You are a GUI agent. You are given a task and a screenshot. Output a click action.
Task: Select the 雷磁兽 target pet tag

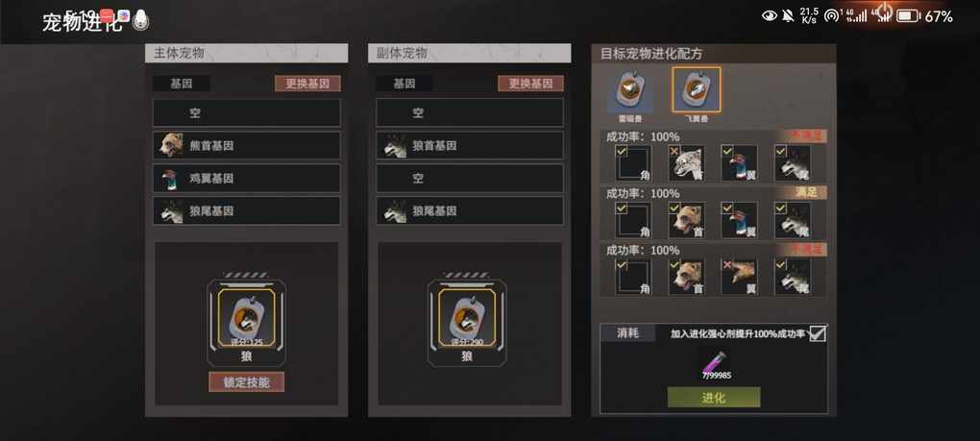(x=630, y=92)
